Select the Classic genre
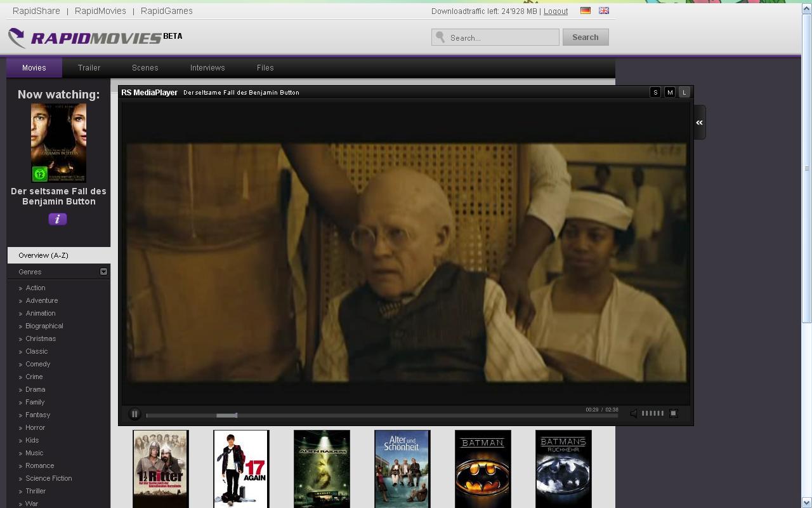This screenshot has width=812, height=508. coord(37,351)
